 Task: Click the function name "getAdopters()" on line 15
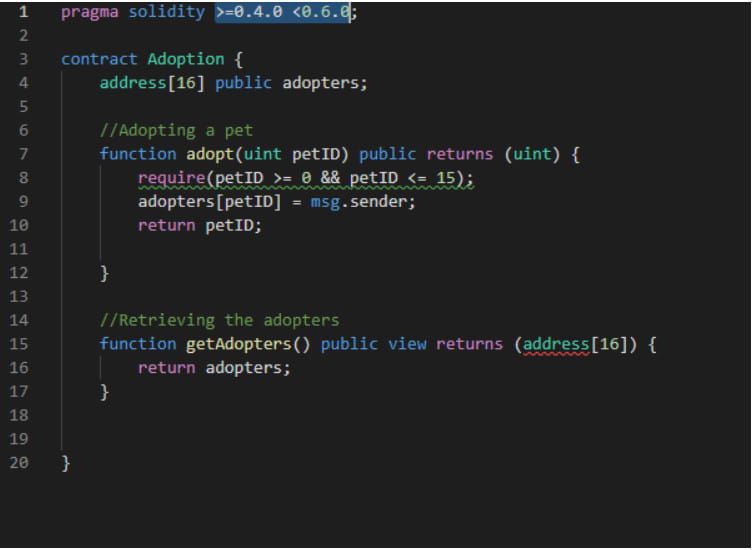click(248, 344)
